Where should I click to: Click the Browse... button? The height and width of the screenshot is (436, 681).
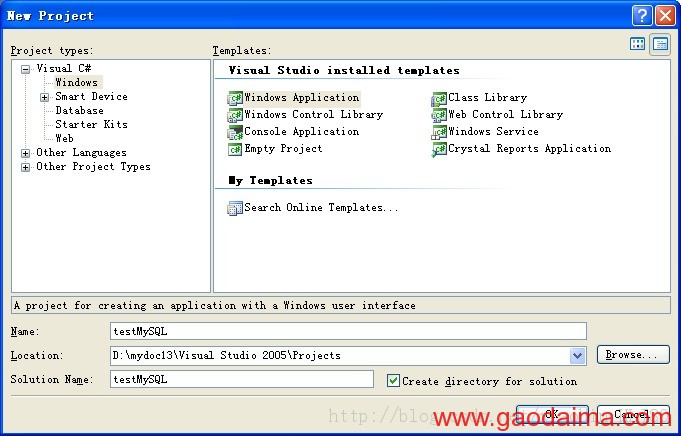pos(633,355)
